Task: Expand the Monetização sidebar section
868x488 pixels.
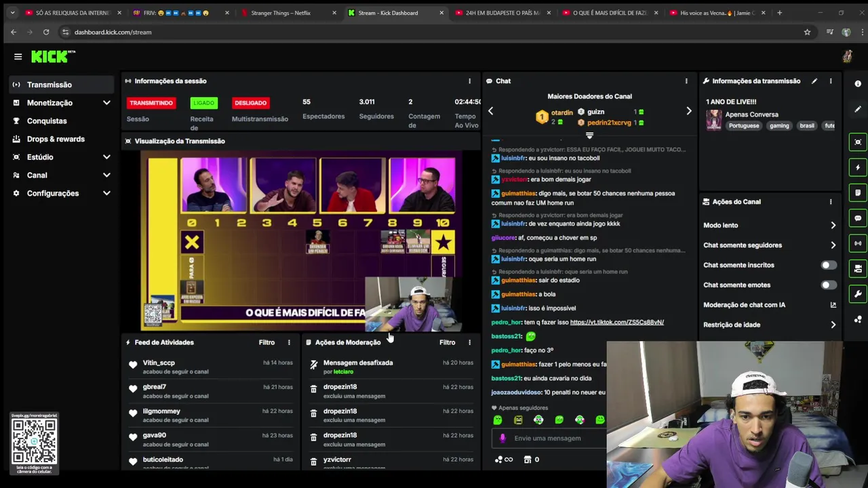Action: tap(106, 103)
